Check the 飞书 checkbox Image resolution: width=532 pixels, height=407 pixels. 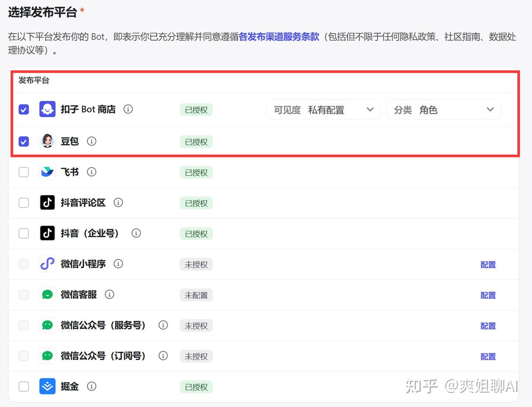[x=24, y=172]
